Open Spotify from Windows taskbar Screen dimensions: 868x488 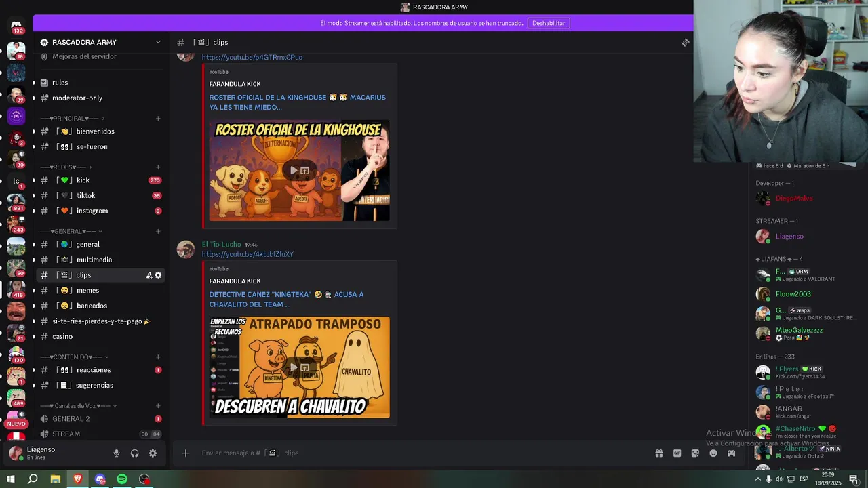point(122,479)
